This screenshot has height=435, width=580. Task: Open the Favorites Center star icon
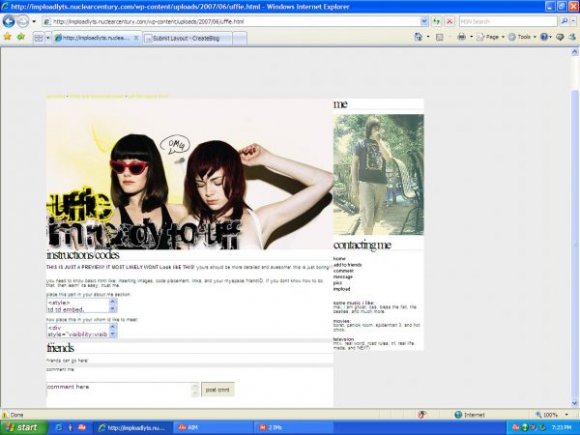point(7,37)
